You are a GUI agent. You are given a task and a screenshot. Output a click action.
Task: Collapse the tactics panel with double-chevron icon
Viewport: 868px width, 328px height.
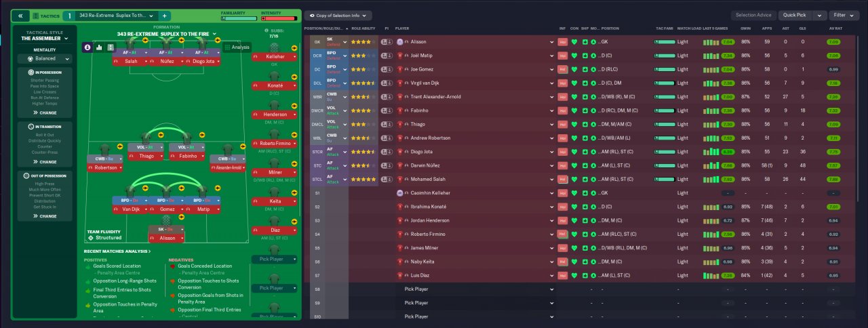(x=20, y=15)
